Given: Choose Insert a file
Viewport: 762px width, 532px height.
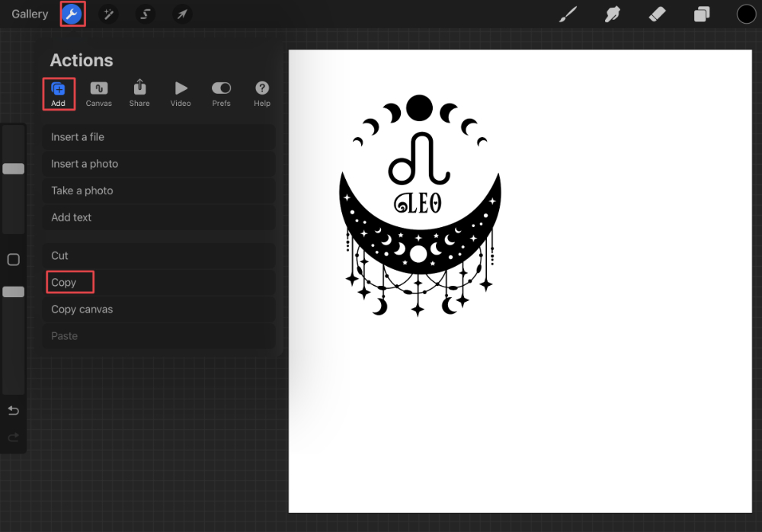Looking at the screenshot, I should coord(158,136).
